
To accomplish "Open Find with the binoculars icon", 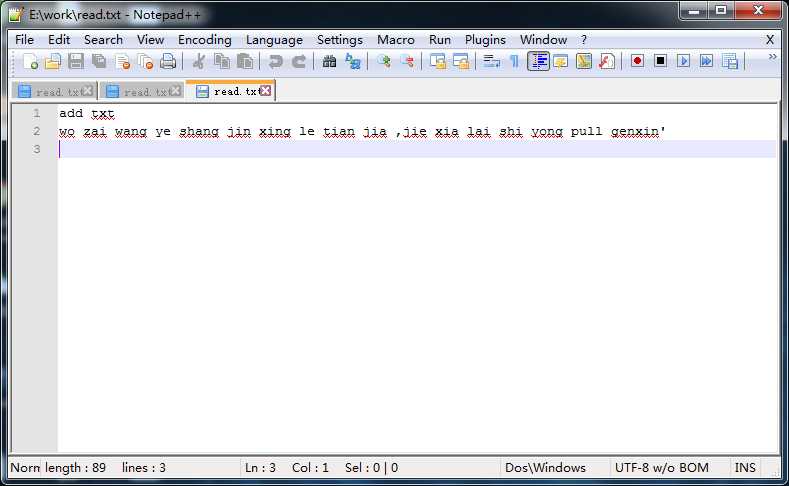I will [330, 61].
